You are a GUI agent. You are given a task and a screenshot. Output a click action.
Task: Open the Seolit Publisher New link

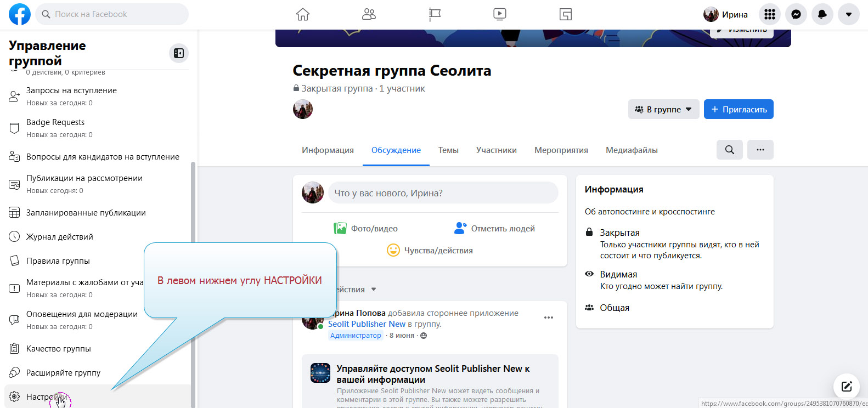367,324
